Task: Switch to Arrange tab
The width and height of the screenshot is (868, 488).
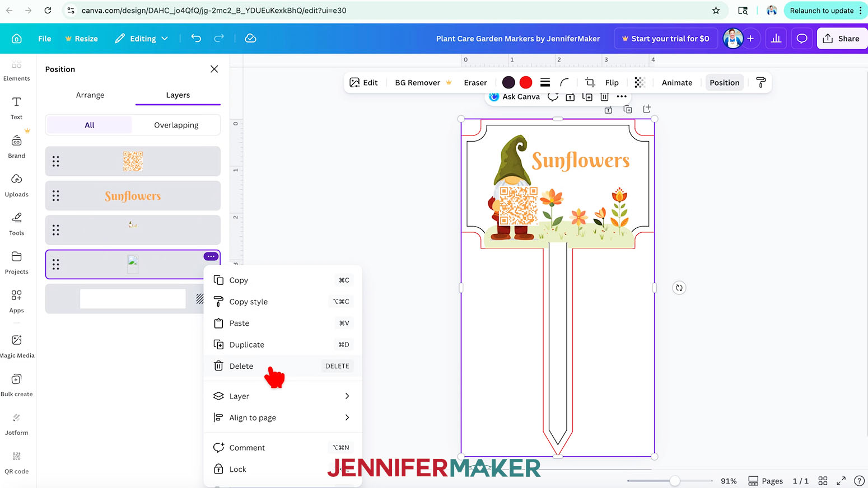Action: [90, 95]
